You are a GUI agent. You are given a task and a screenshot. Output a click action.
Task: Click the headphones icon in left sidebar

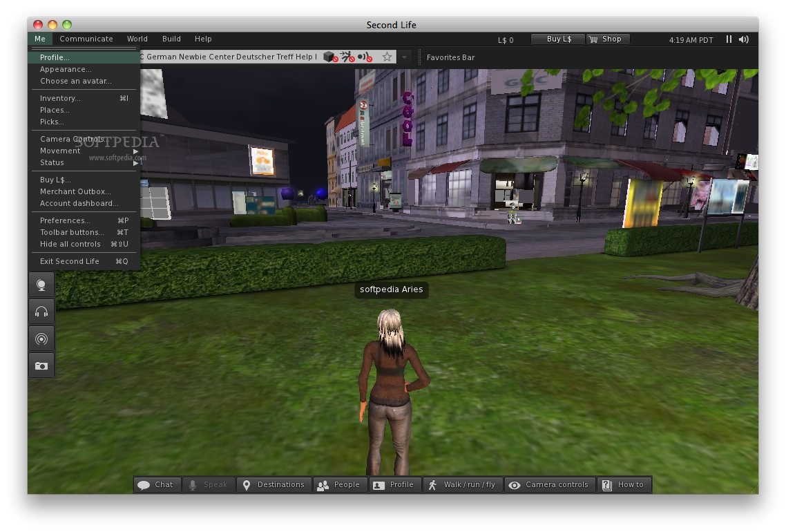[41, 312]
